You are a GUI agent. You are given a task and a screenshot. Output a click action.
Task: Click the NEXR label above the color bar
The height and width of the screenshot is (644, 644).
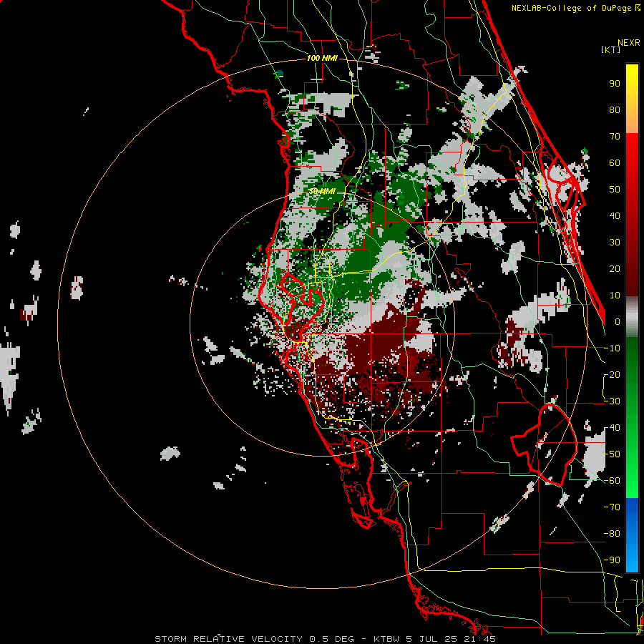[629, 43]
